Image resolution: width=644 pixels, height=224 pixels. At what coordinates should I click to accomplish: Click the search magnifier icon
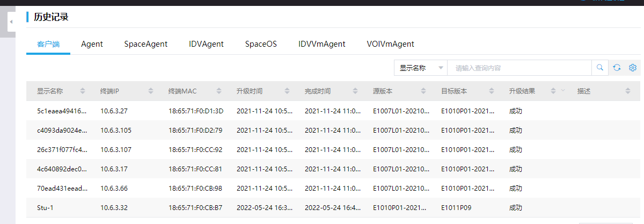point(600,68)
